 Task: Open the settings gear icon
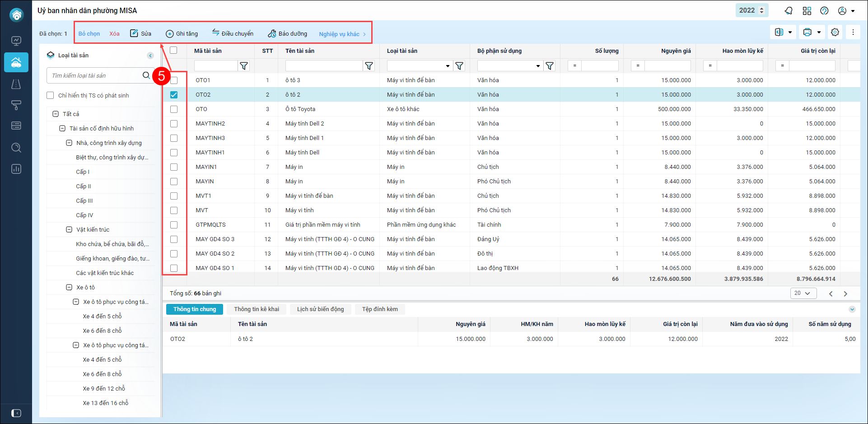pyautogui.click(x=835, y=32)
